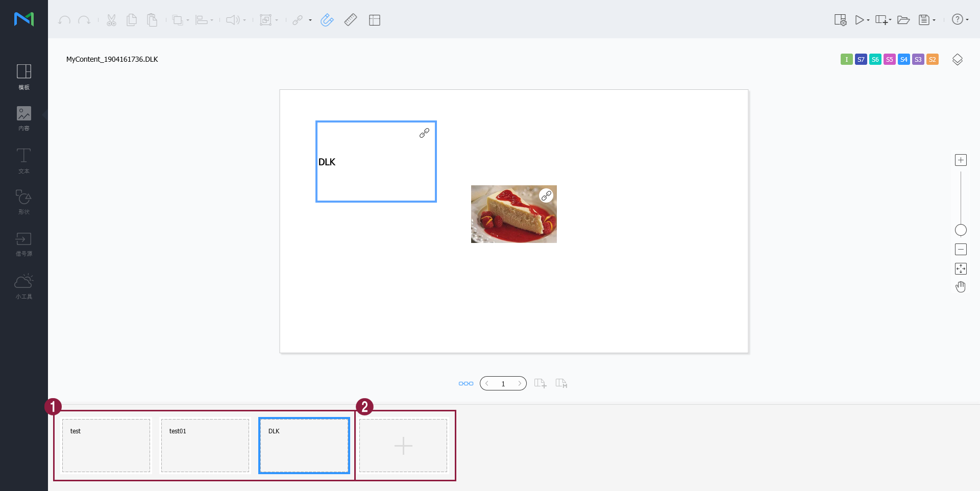
Task: Open the Shapes tool in sidebar
Action: coord(23,202)
